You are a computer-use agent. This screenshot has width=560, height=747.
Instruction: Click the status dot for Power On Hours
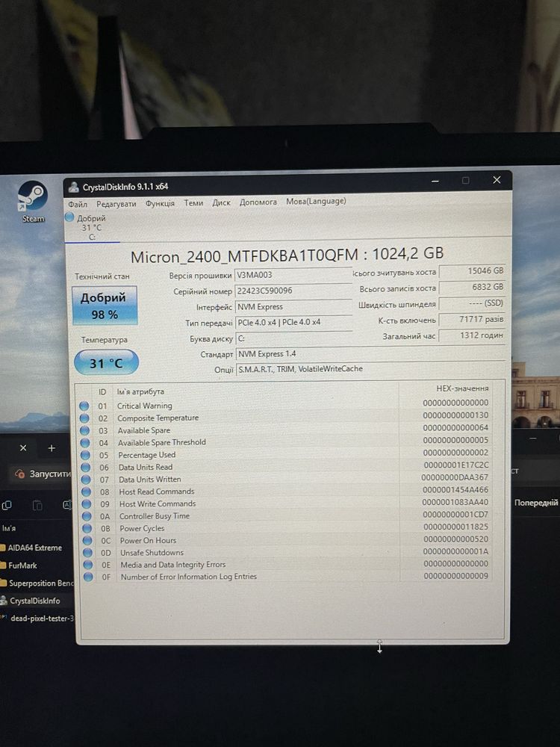click(x=87, y=540)
